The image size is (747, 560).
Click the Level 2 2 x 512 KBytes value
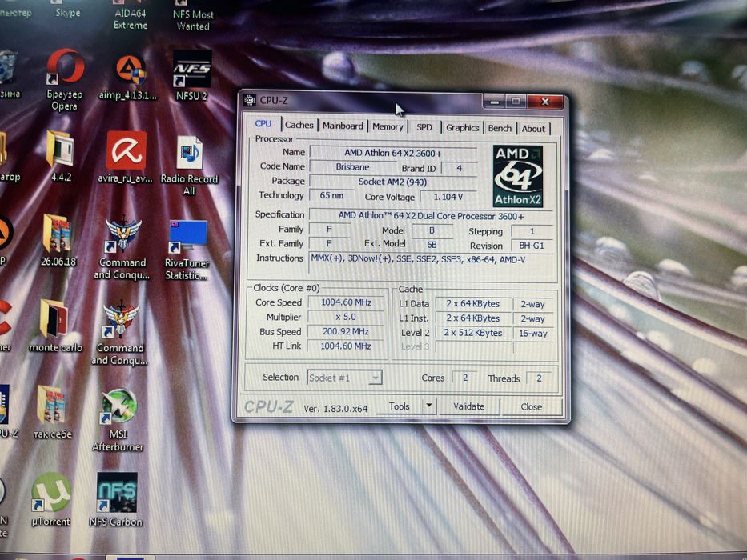(x=472, y=333)
